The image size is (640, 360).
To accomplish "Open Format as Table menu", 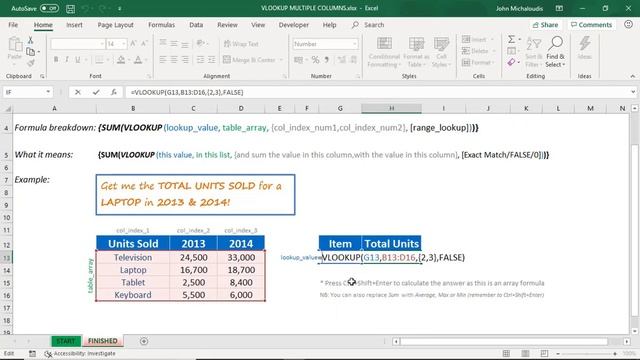I will tap(416, 52).
